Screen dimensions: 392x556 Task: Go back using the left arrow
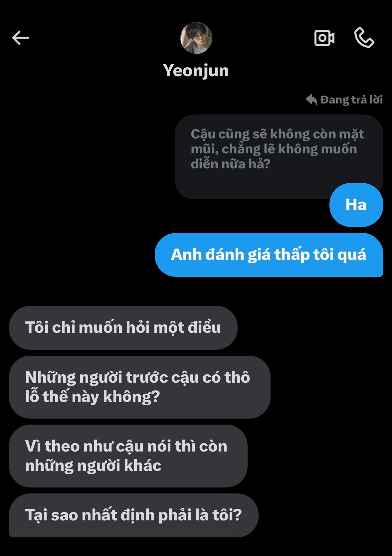(x=20, y=38)
